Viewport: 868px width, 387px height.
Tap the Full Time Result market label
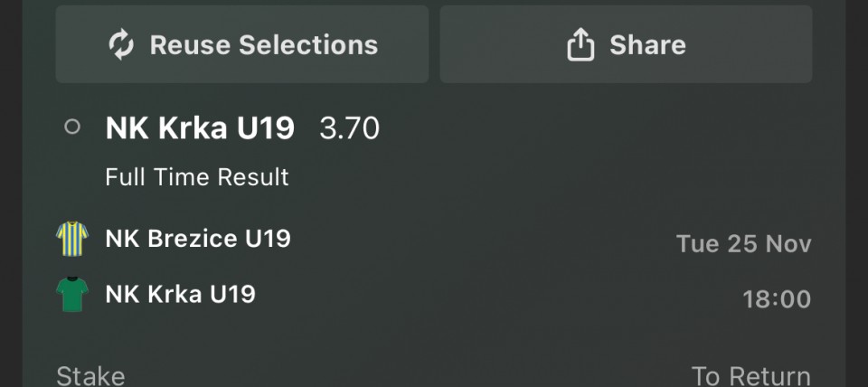pos(197,177)
